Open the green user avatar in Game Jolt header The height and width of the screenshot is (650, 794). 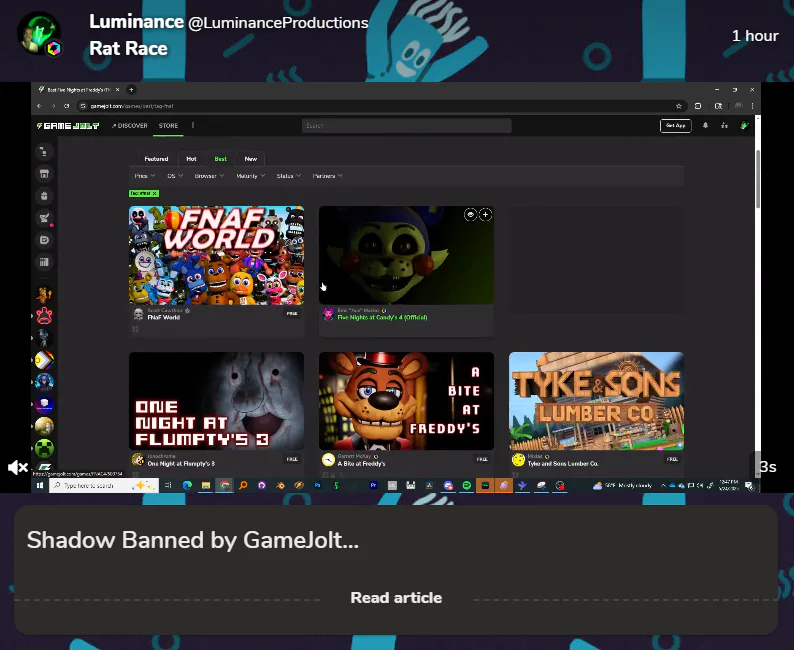(744, 126)
